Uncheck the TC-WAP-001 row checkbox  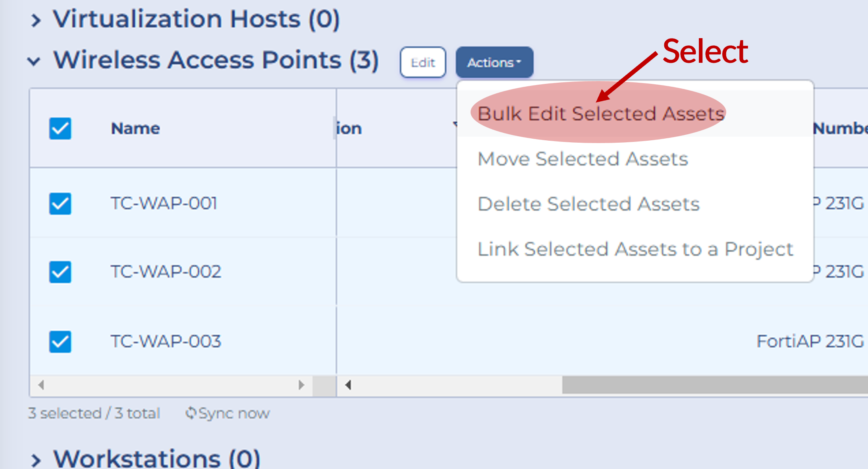point(60,203)
